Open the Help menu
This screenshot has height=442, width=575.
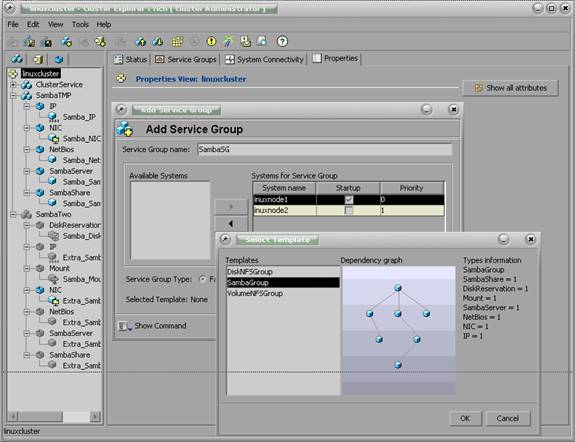pyautogui.click(x=104, y=25)
